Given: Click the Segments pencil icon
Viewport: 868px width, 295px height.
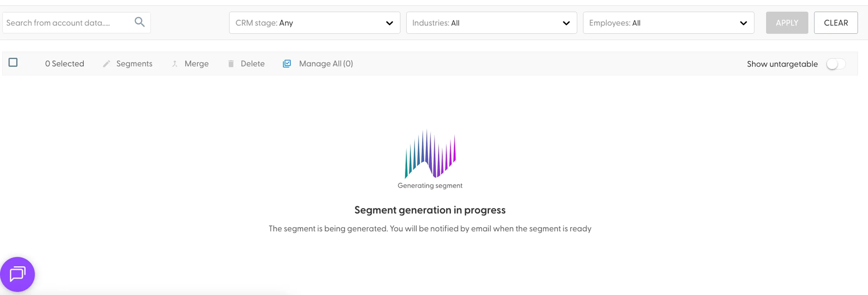Looking at the screenshot, I should 107,64.
